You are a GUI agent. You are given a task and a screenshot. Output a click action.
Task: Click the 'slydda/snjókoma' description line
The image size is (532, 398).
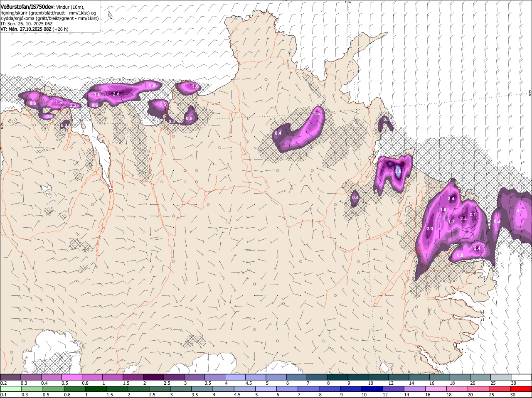click(49, 18)
